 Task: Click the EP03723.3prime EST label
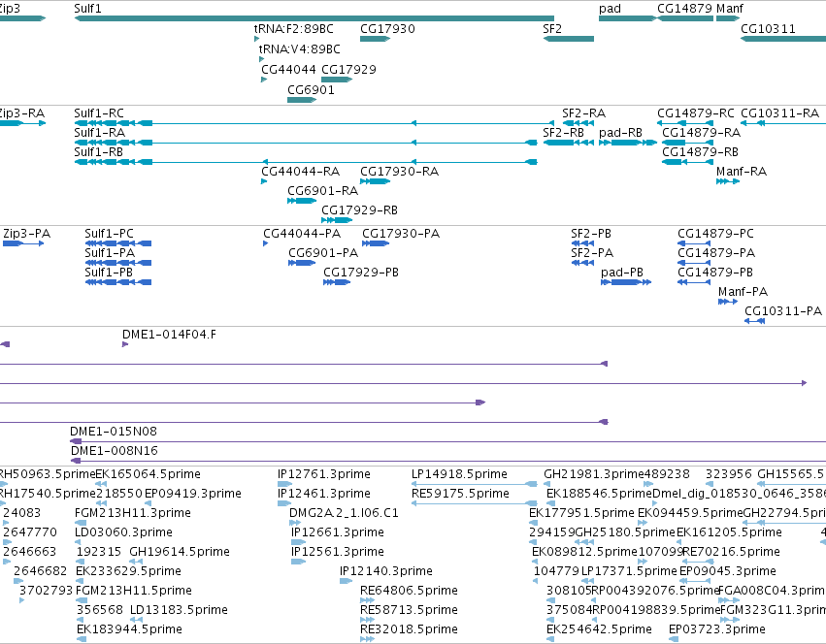pyautogui.click(x=717, y=629)
